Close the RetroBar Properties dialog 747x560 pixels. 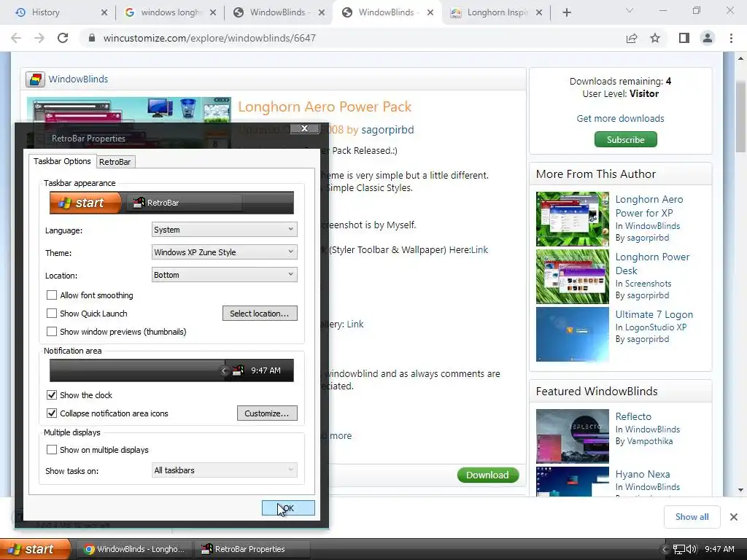(x=304, y=128)
